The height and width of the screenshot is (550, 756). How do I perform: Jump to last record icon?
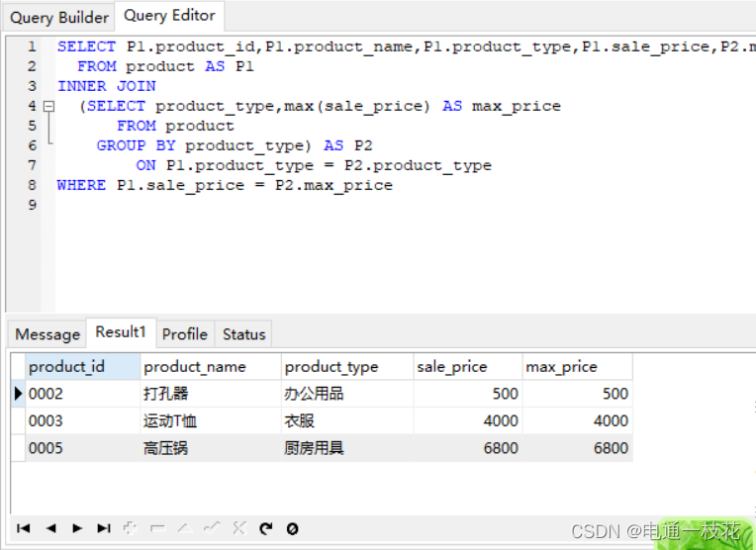coord(104,528)
